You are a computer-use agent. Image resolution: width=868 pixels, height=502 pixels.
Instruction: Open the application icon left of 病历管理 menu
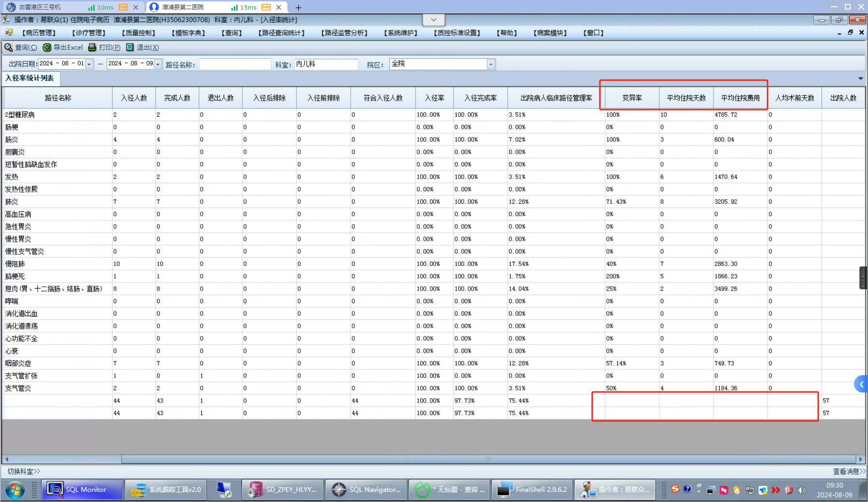9,32
